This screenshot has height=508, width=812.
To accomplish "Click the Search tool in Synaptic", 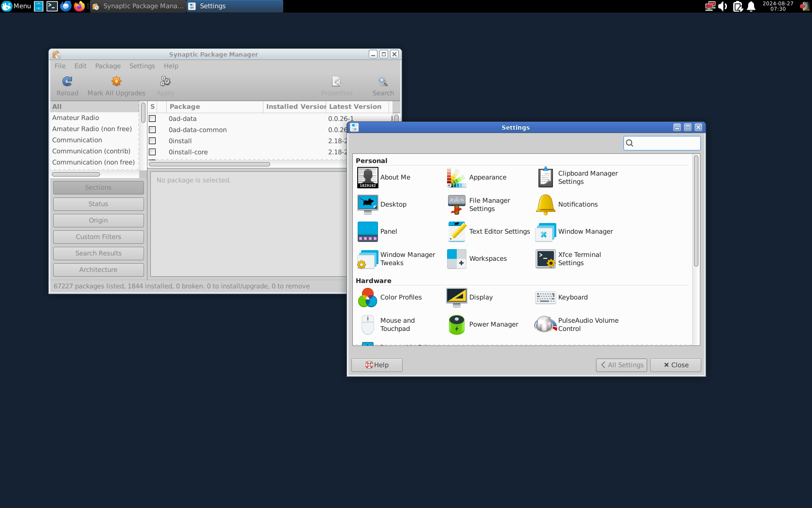I will click(x=383, y=86).
